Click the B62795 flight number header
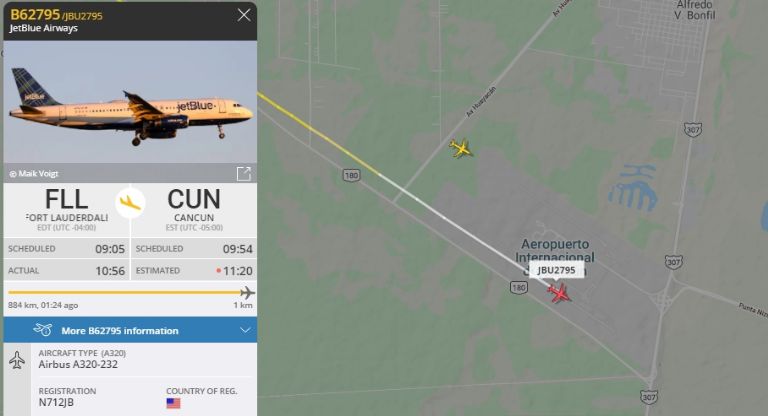Viewport: 768px width, 416px height. (x=35, y=15)
